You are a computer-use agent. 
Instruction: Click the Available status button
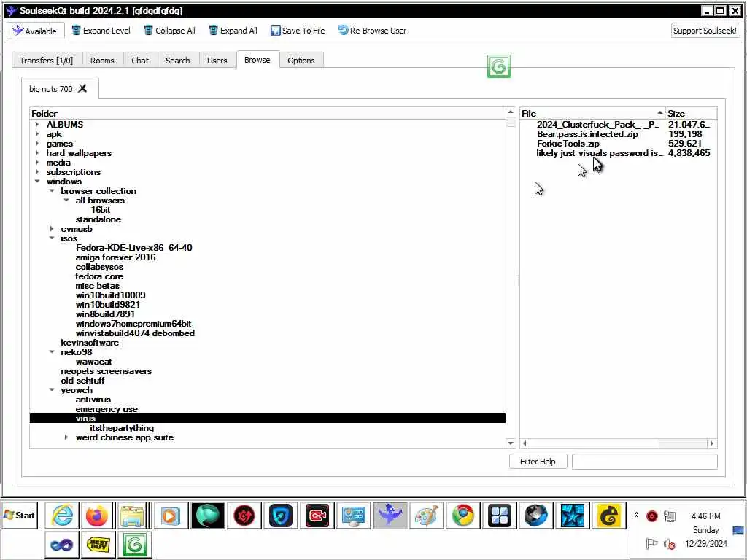click(x=36, y=31)
